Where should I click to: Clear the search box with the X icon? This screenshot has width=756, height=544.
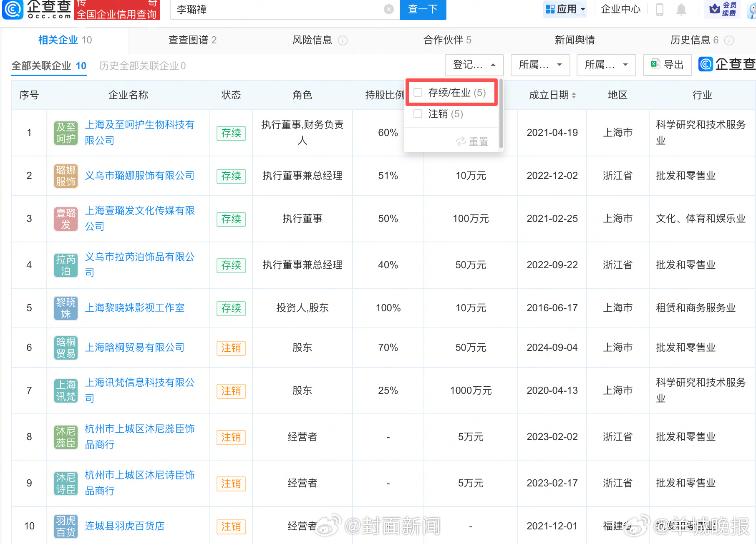pyautogui.click(x=389, y=9)
